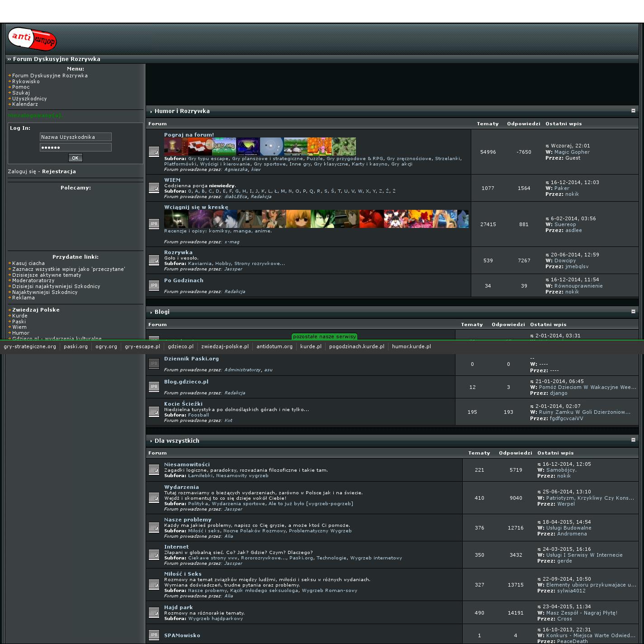This screenshot has width=644, height=644.
Task: Click the forum status icon beside WIEM
Action: coord(154,188)
